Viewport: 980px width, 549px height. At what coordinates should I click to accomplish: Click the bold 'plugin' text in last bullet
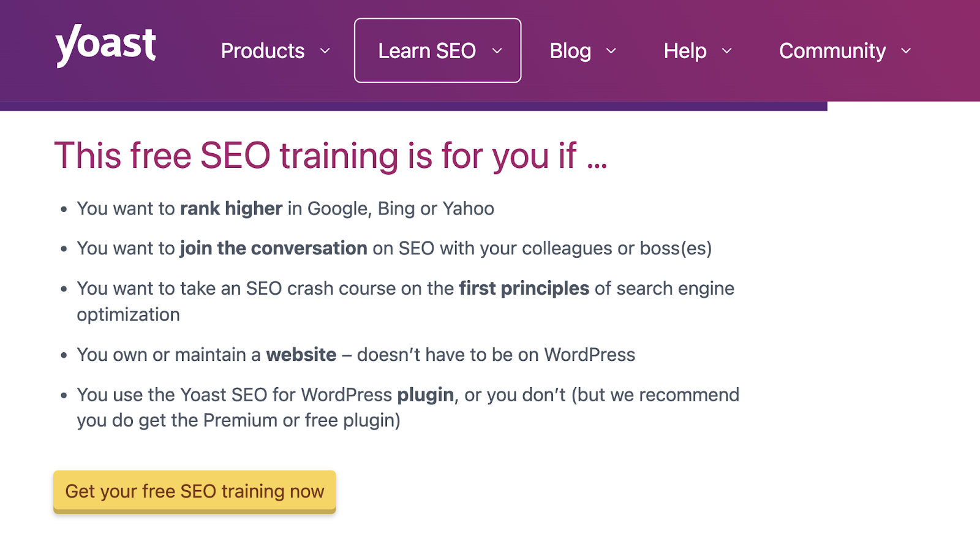pyautogui.click(x=426, y=395)
